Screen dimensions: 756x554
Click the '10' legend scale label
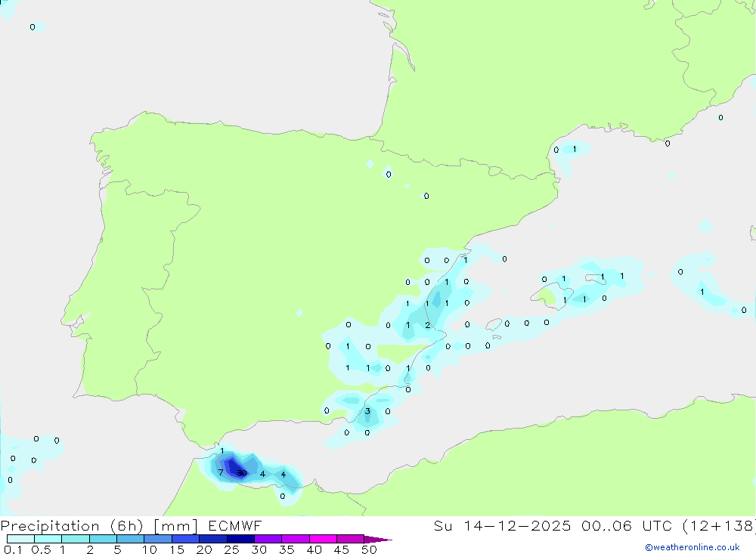click(150, 549)
